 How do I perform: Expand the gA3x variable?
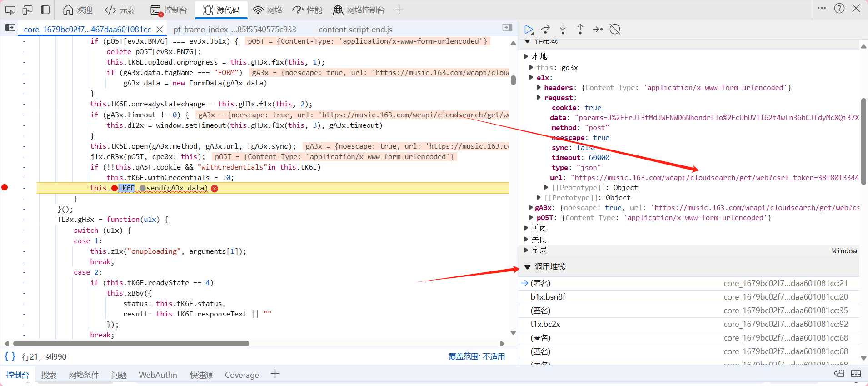point(531,207)
